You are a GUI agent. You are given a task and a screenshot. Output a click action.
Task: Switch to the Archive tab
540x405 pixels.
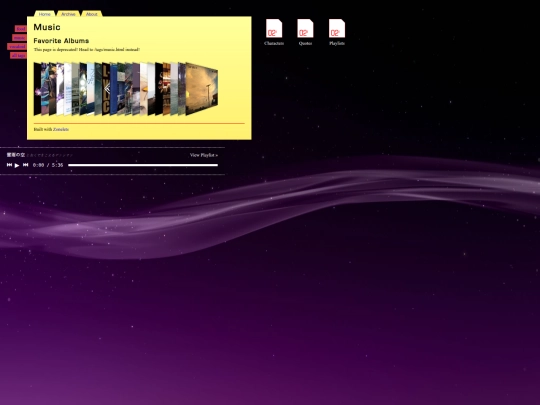click(68, 14)
